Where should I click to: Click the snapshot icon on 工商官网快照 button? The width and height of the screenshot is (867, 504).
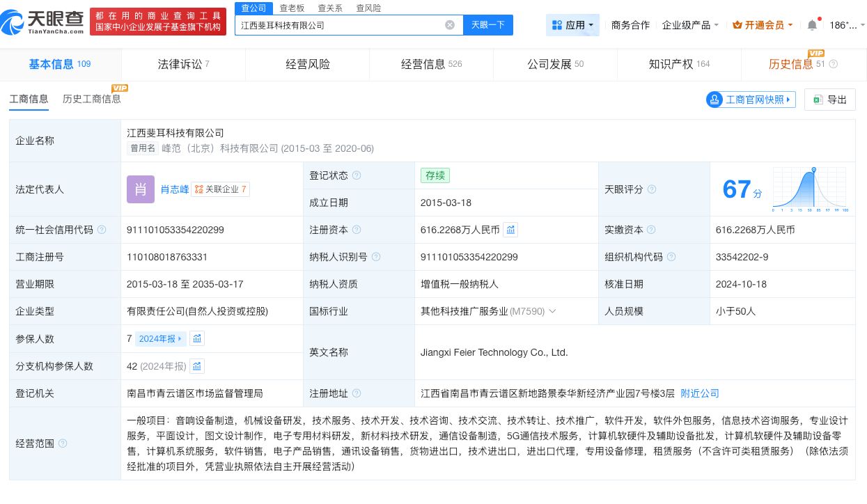coord(714,100)
